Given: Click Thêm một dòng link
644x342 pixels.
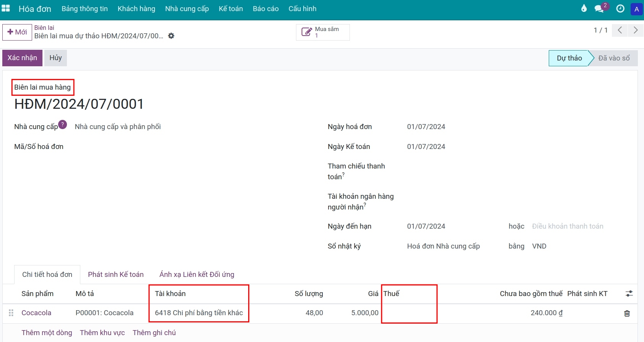Looking at the screenshot, I should 47,333.
